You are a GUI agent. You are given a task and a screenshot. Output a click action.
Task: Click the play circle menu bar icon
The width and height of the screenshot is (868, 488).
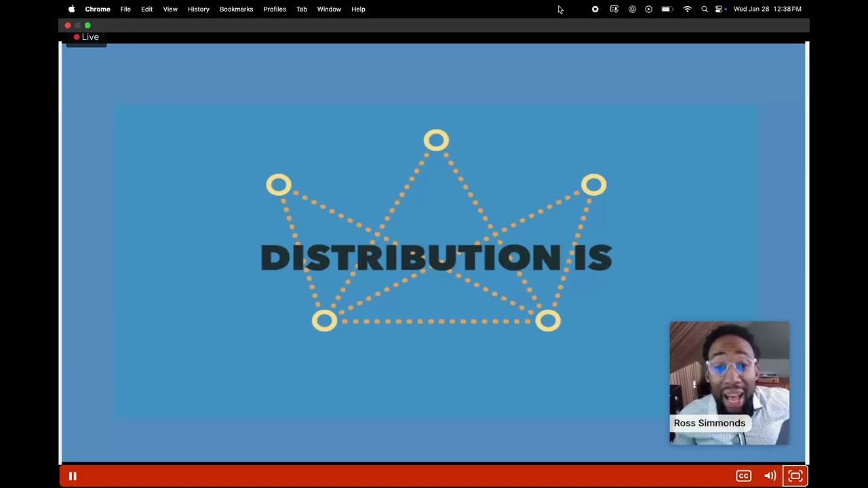pos(649,9)
